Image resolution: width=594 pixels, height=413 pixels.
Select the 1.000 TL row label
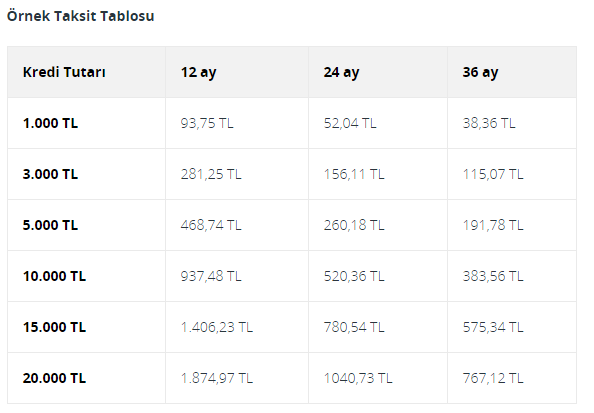[50, 123]
